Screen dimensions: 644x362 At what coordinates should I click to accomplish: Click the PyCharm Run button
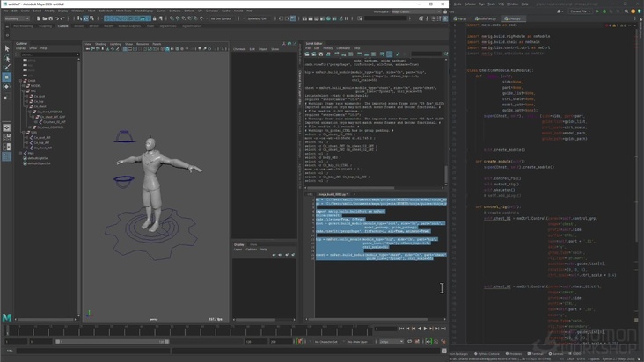click(x=597, y=11)
